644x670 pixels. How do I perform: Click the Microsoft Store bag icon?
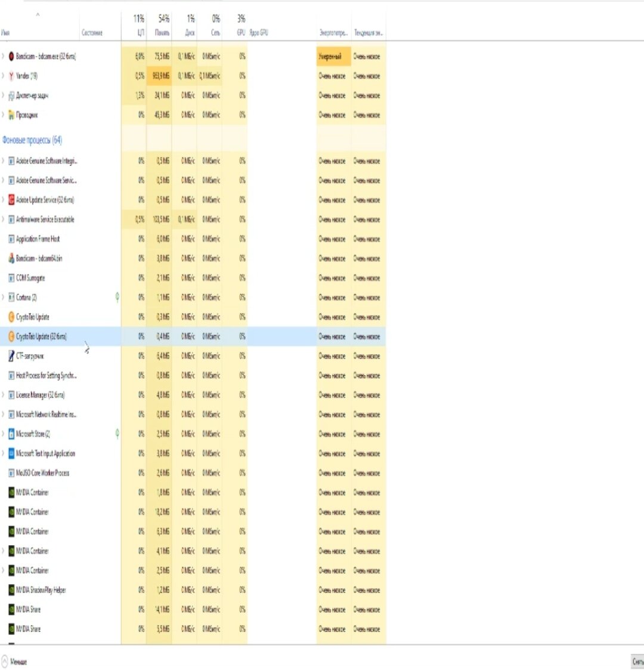pyautogui.click(x=11, y=434)
